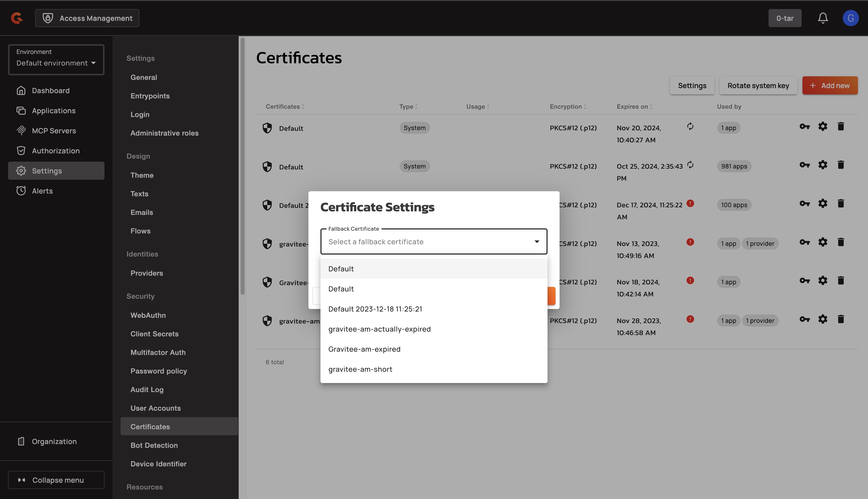The width and height of the screenshot is (868, 499).
Task: Switch to the Bot Detection page
Action: [x=154, y=445]
